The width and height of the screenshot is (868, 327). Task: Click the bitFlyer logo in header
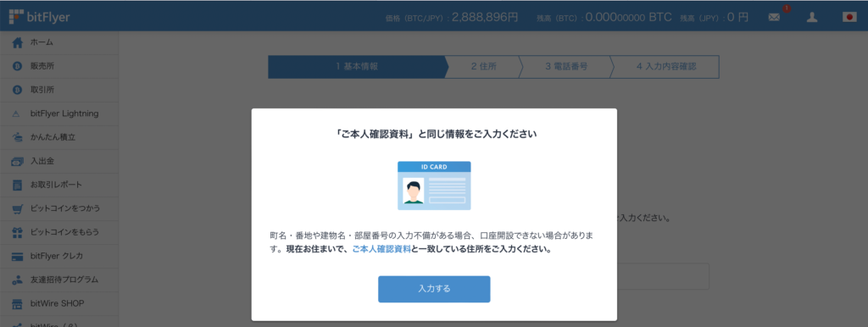click(39, 17)
